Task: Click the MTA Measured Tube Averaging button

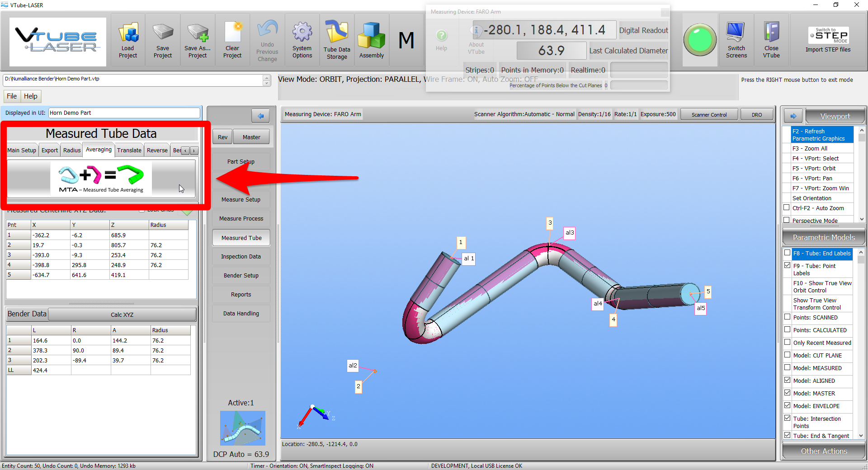Action: pyautogui.click(x=101, y=179)
